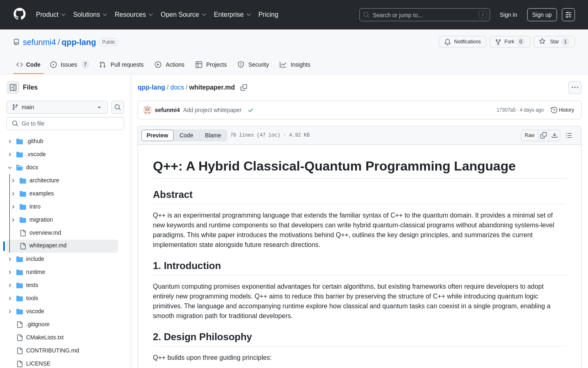Open CONTRIBUTING.md file
The height and width of the screenshot is (368, 588).
pyautogui.click(x=53, y=350)
